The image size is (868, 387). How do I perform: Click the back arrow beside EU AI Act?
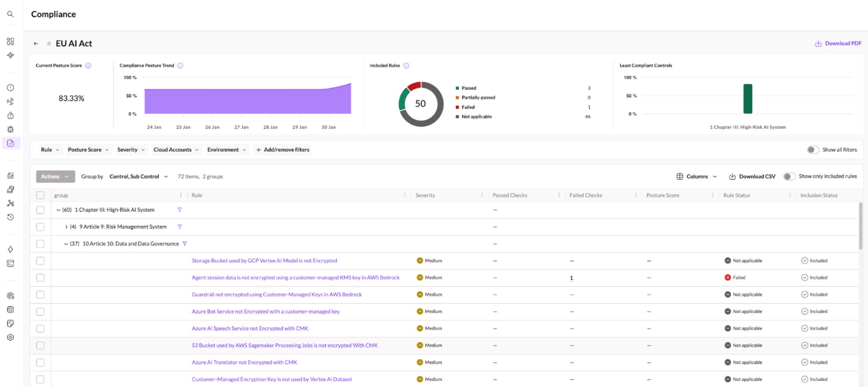click(36, 44)
